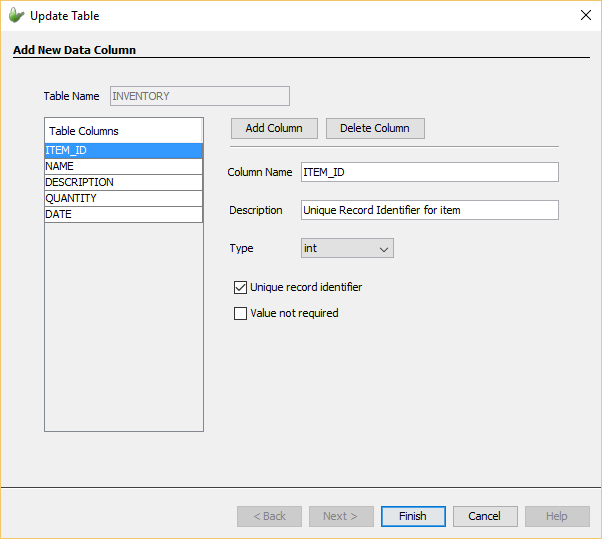This screenshot has height=539, width=602.
Task: Close the Update Table dialog
Action: click(585, 16)
